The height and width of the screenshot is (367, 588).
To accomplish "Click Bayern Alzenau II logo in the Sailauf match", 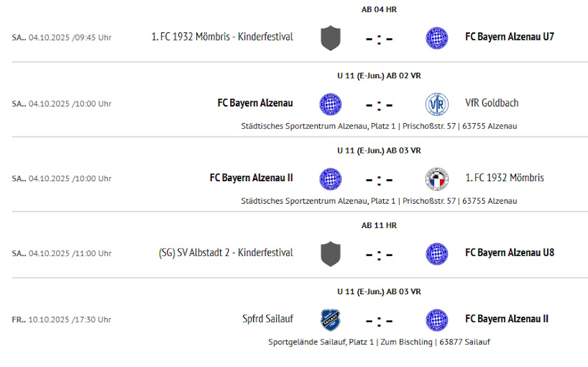I will coord(437,320).
